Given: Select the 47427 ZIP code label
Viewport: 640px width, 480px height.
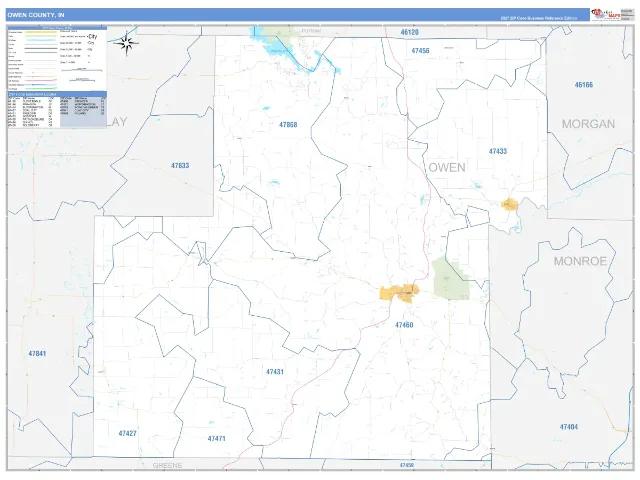Looking at the screenshot, I should pyautogui.click(x=127, y=433).
